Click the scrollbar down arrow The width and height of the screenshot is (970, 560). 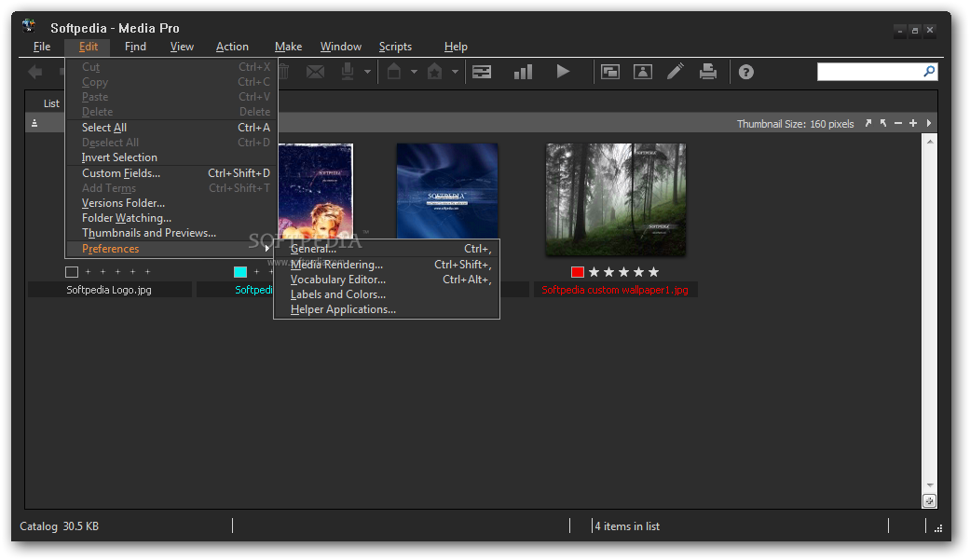click(929, 485)
